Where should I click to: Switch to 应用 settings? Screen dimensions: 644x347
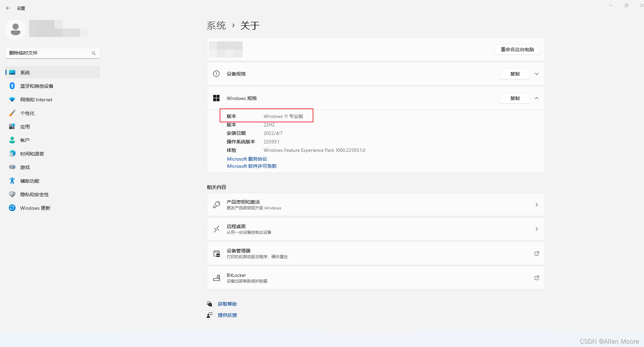(53, 126)
